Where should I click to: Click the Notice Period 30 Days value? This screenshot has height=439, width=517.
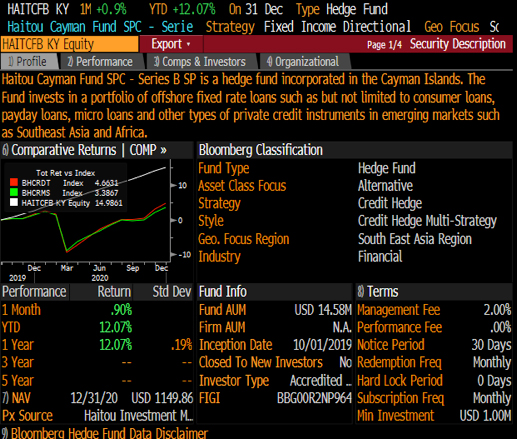(x=491, y=345)
